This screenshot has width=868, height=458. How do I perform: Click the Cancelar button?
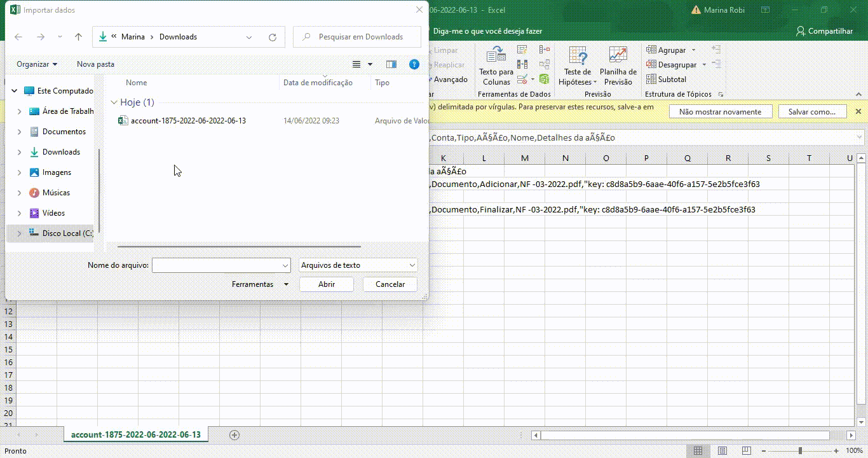click(390, 284)
